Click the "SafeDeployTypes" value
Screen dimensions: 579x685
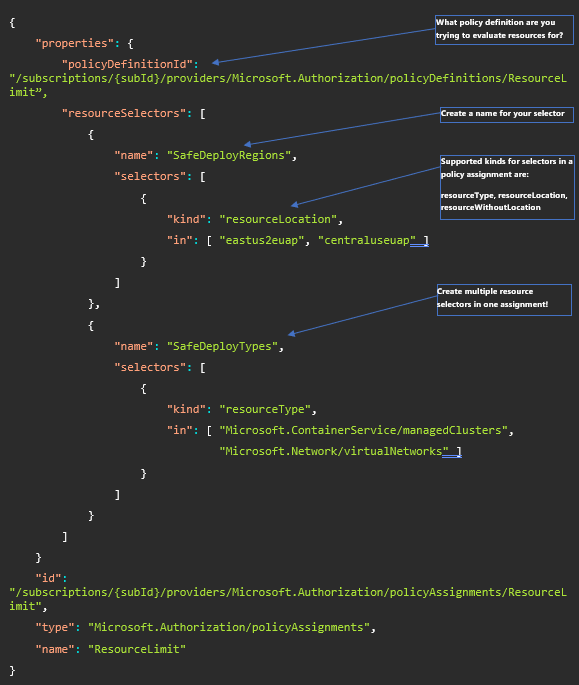tap(222, 346)
